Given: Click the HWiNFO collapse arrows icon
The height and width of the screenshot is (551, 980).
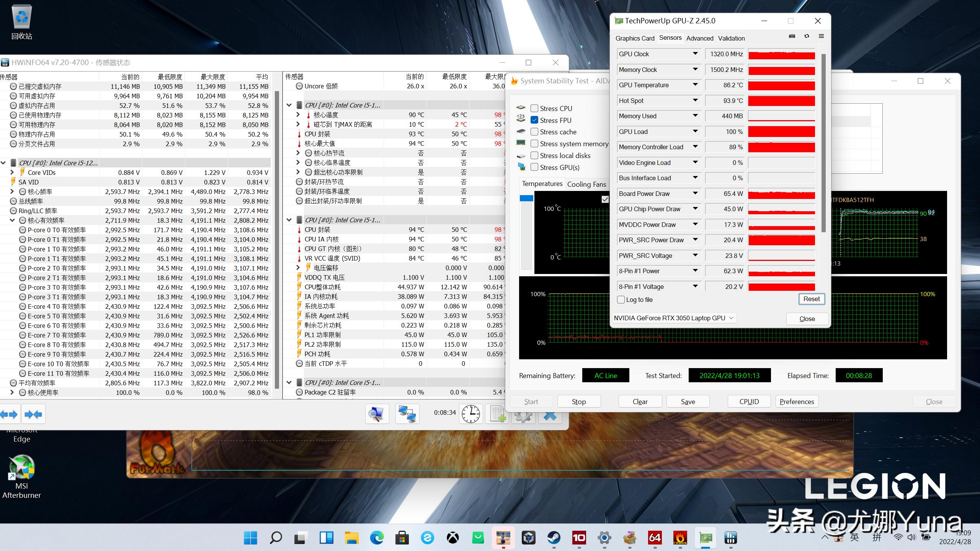Looking at the screenshot, I should coord(33,414).
